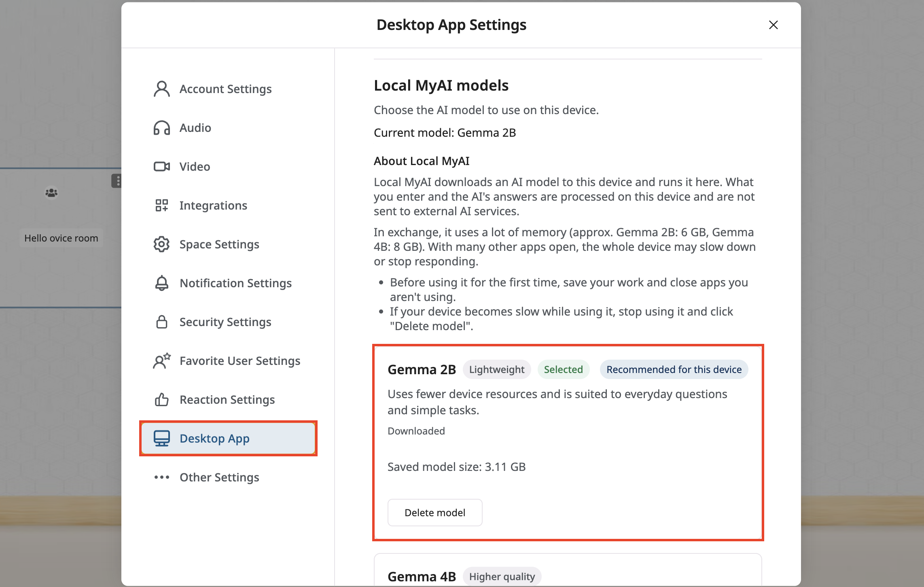Click the Higher quality tag on Gemma 4B
This screenshot has width=924, height=587.
click(502, 576)
